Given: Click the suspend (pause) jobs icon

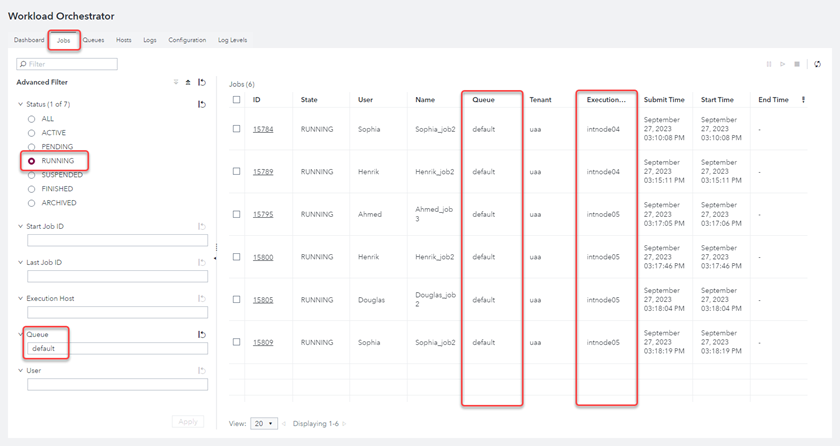Looking at the screenshot, I should pos(769,64).
